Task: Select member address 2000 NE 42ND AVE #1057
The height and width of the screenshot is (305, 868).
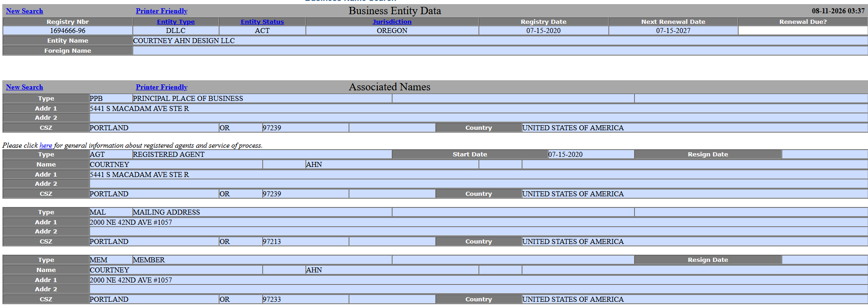Action: pos(131,280)
